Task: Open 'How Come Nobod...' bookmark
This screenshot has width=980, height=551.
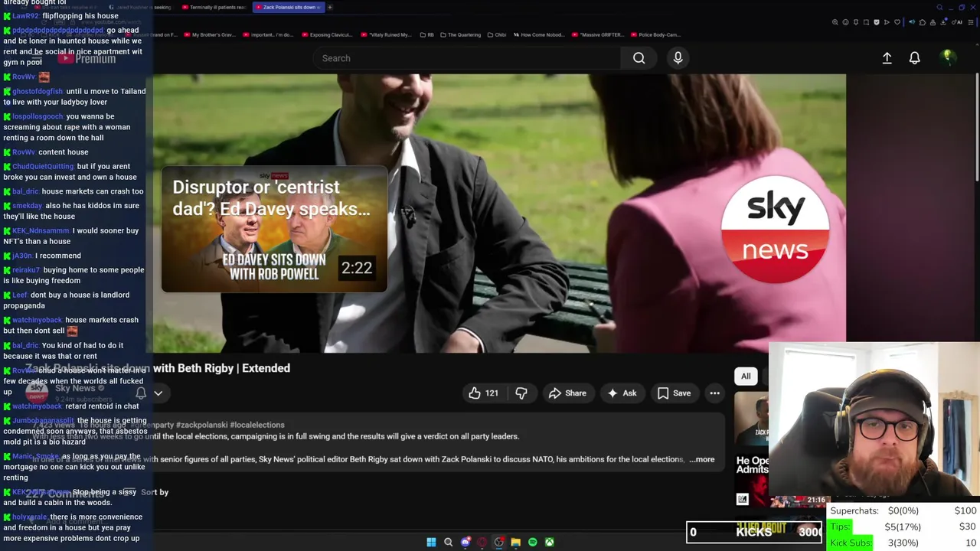Action: click(540, 34)
